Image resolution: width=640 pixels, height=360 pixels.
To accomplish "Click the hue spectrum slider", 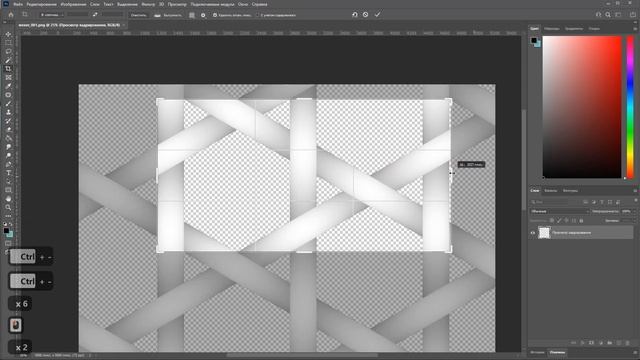I will (x=630, y=107).
